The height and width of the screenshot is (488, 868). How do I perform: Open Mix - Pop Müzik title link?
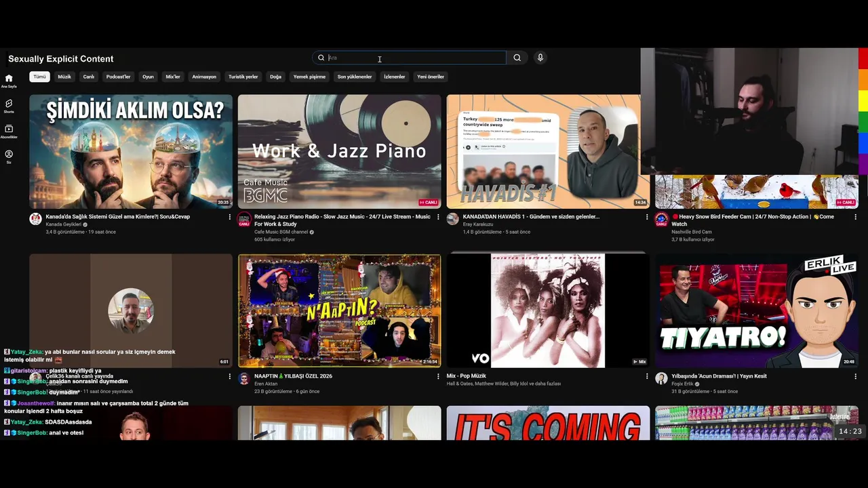[x=467, y=376]
